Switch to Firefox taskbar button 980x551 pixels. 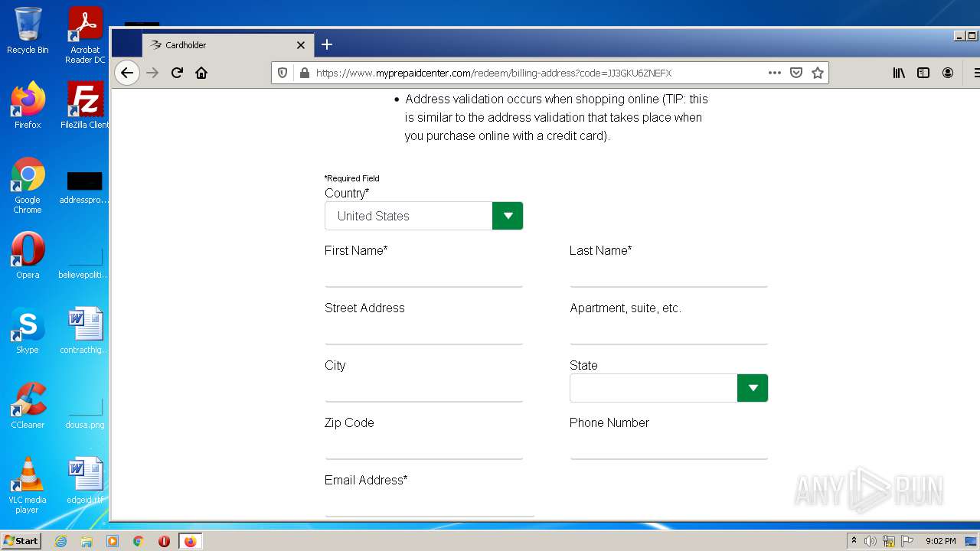point(190,541)
